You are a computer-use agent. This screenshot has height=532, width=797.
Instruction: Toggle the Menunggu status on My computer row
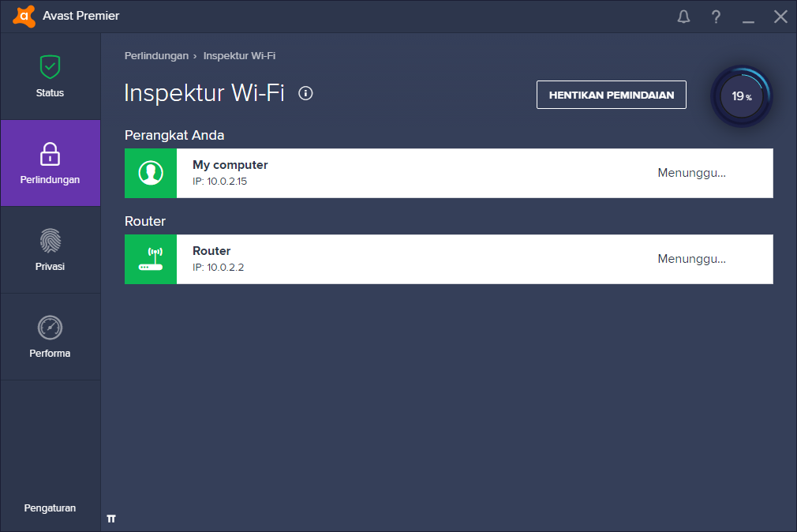691,173
